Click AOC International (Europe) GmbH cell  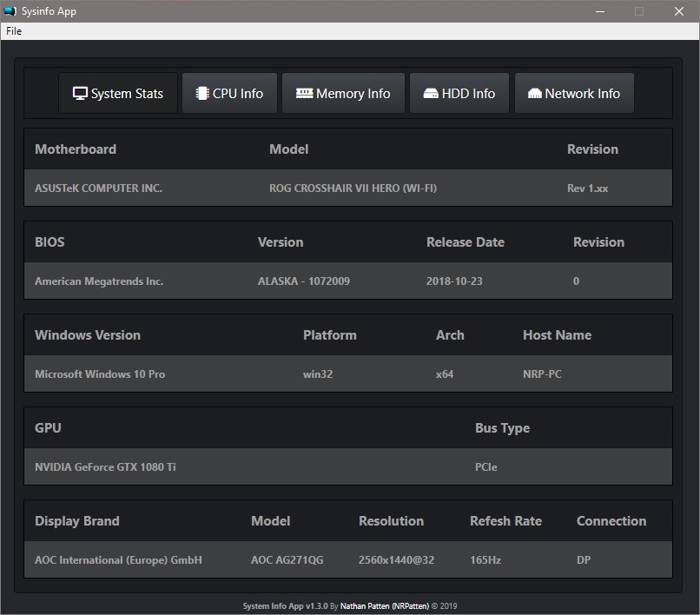[x=118, y=560]
